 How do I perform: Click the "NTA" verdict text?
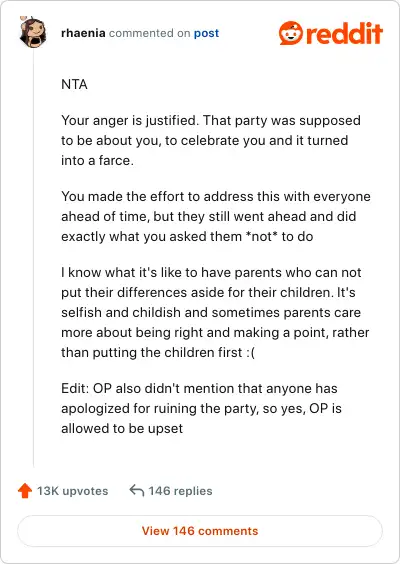coord(74,84)
